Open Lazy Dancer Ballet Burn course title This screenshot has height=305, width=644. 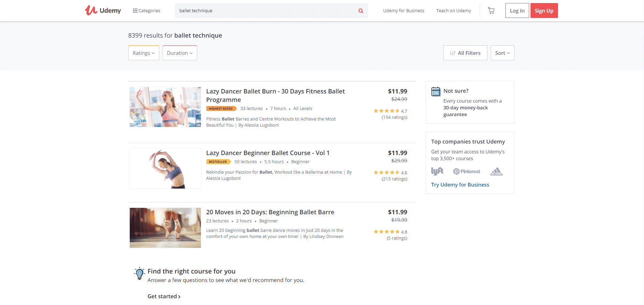tap(275, 95)
